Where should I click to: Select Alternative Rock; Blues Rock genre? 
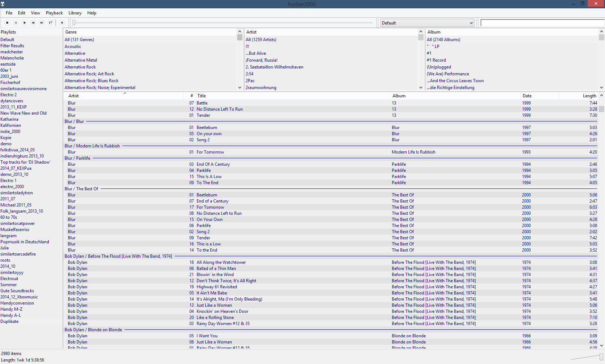92,81
